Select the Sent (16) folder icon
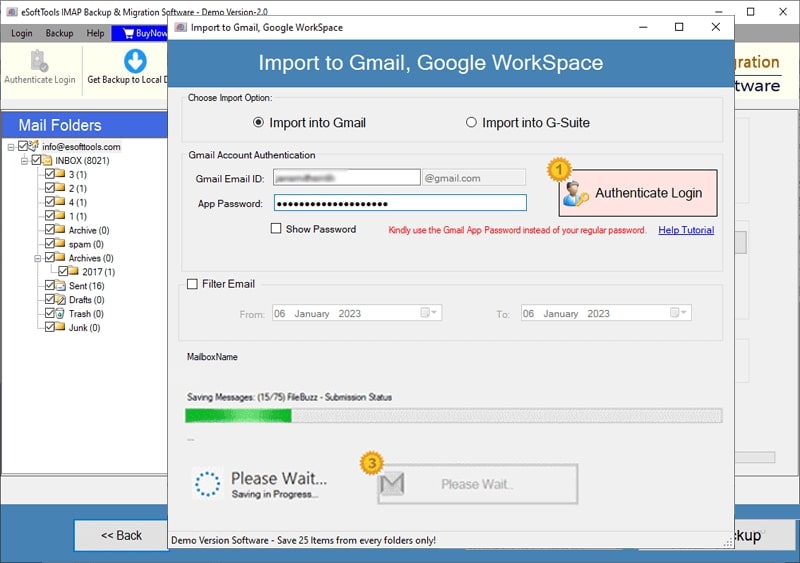This screenshot has height=563, width=800. tap(61, 285)
